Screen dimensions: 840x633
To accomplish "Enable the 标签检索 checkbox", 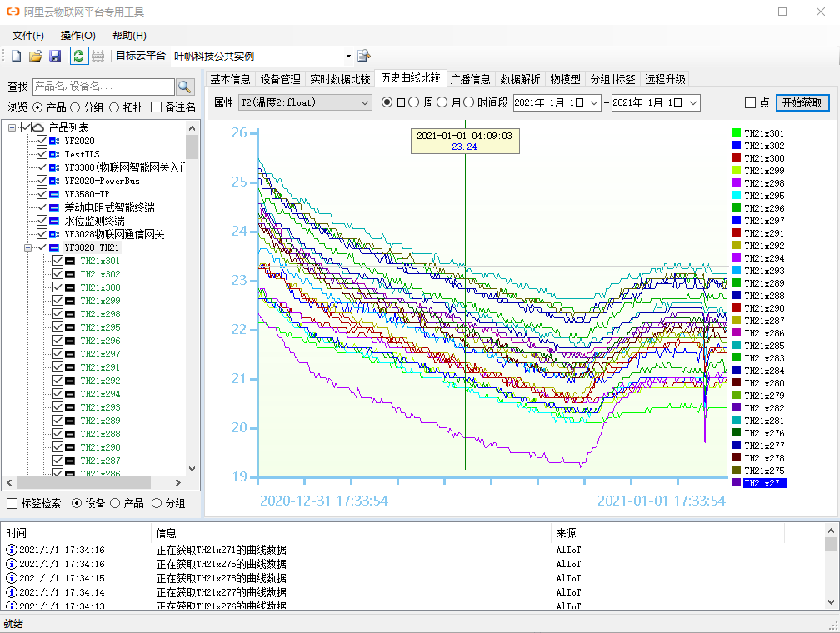I will coord(12,503).
